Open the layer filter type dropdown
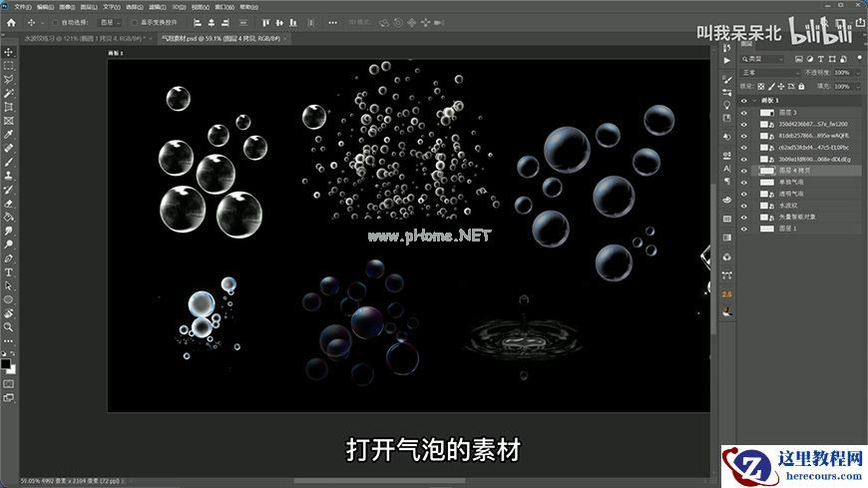868x488 pixels. (x=763, y=59)
